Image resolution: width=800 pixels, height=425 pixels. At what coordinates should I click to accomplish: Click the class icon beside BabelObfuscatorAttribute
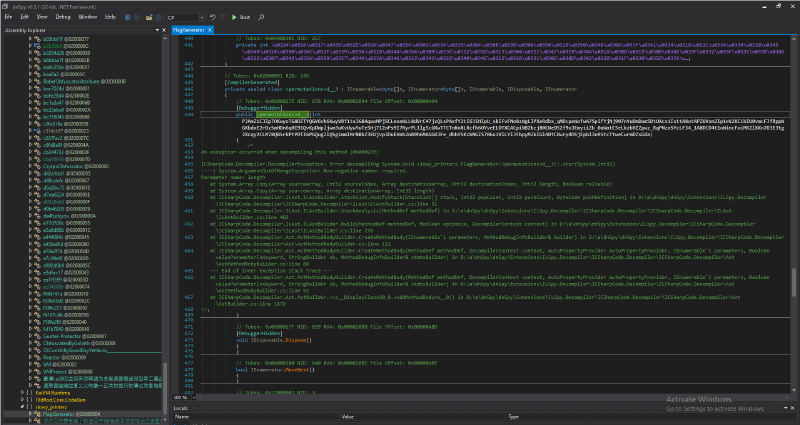[x=37, y=82]
